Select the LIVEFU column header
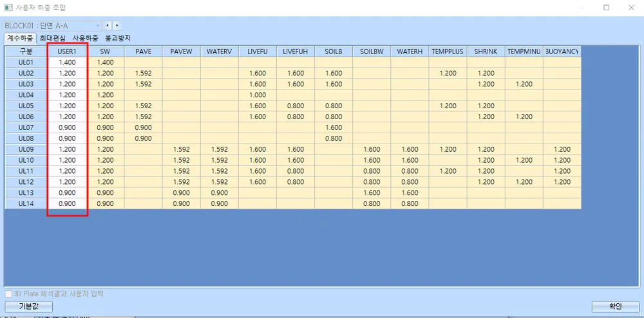The image size is (644, 318). [x=258, y=51]
